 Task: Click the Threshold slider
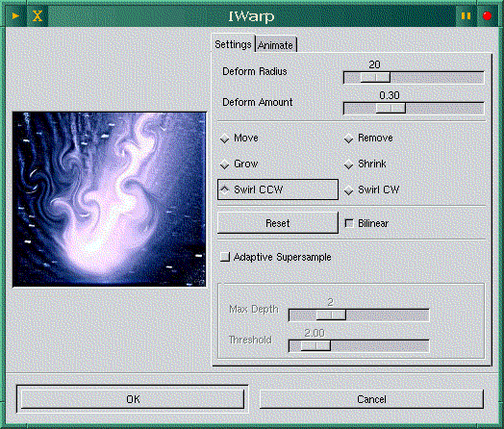point(359,345)
